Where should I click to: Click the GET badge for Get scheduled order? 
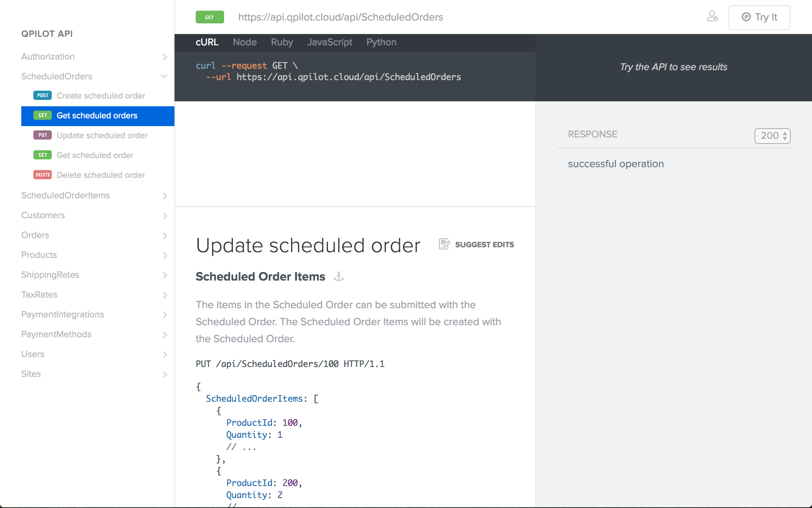(43, 155)
